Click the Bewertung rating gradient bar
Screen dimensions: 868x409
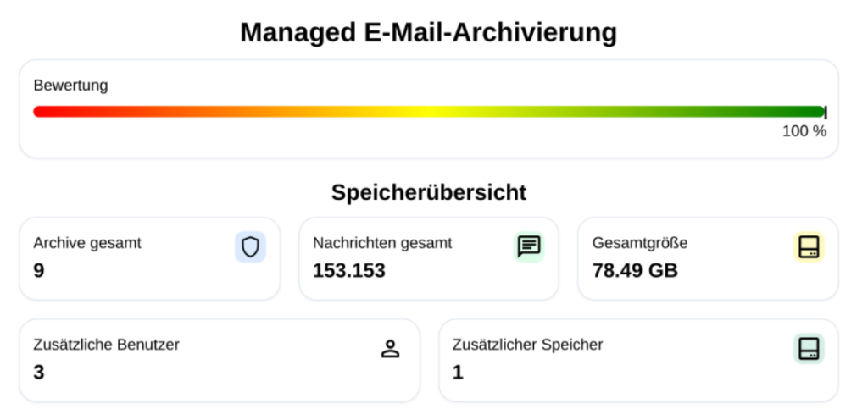tap(428, 112)
